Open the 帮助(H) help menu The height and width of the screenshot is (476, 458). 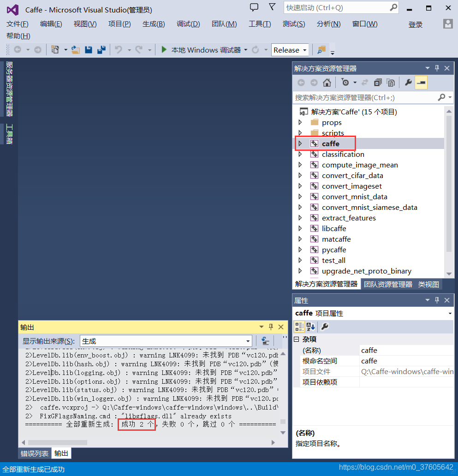[x=18, y=36]
